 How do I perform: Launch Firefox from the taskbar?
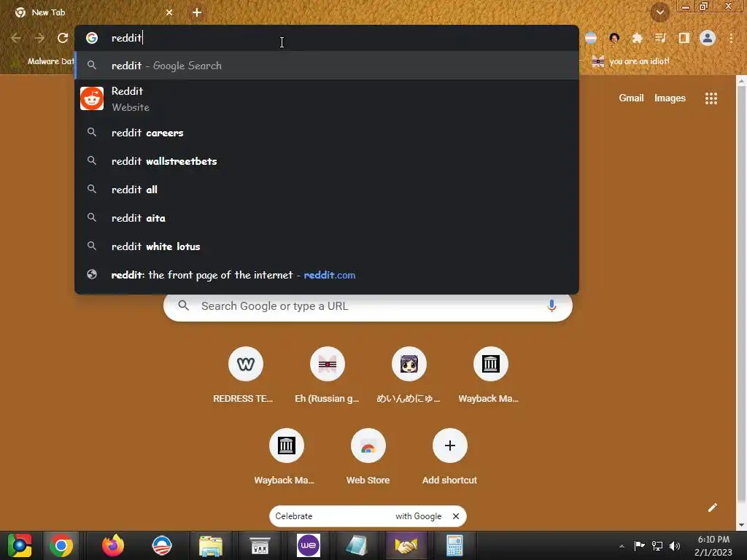(x=113, y=545)
